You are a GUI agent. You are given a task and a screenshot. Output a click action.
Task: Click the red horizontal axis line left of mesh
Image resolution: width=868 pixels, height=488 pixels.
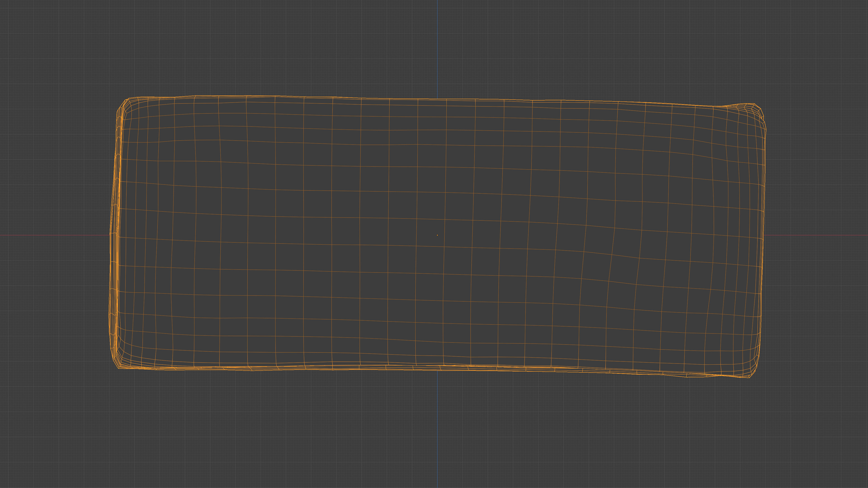(x=54, y=235)
